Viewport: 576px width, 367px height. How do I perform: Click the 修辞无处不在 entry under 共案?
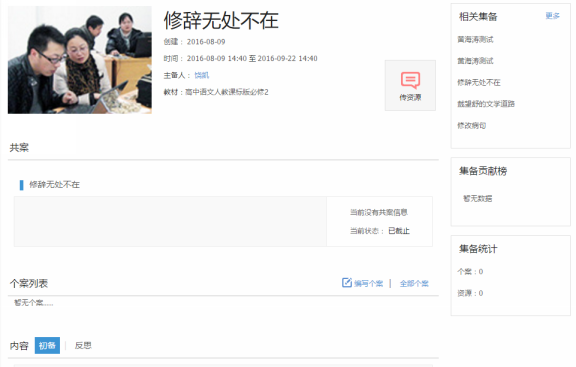point(54,184)
